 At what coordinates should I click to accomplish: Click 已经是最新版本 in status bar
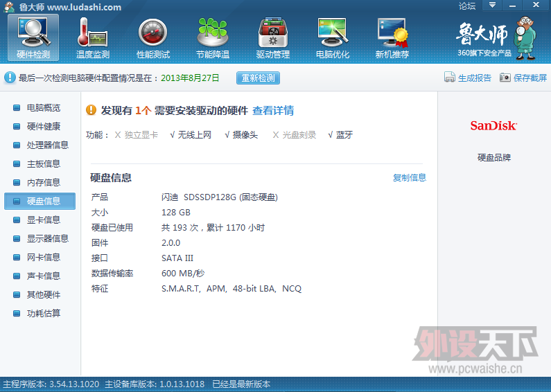(x=241, y=384)
